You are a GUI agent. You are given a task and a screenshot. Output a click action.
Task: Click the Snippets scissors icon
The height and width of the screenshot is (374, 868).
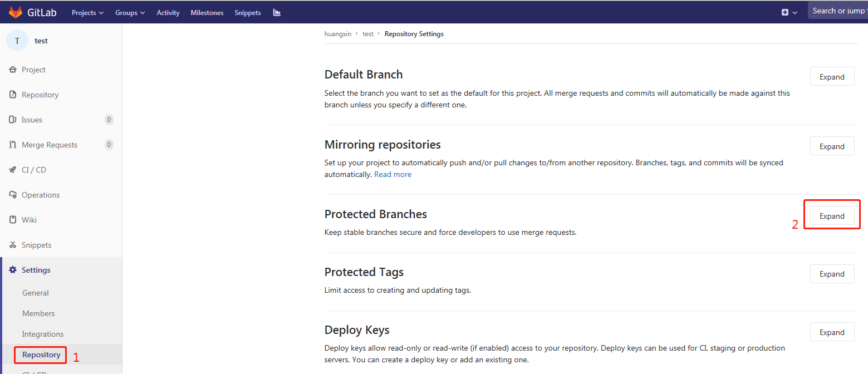(x=13, y=245)
